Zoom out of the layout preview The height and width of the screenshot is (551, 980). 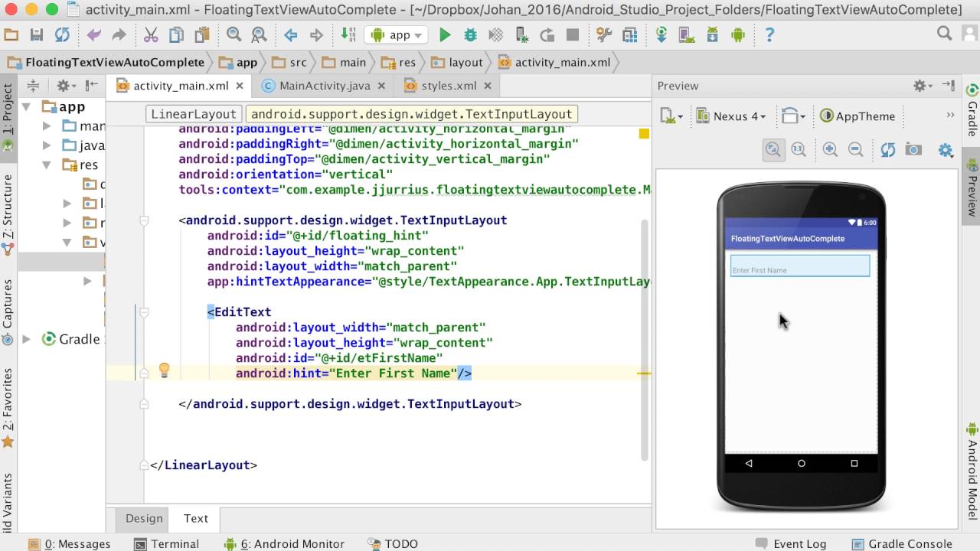click(856, 150)
